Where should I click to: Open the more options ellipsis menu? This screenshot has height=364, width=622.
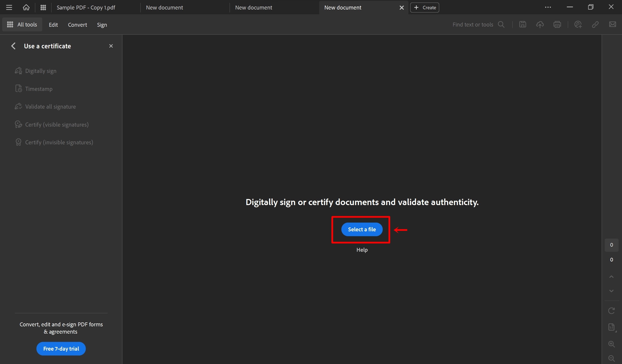[548, 7]
